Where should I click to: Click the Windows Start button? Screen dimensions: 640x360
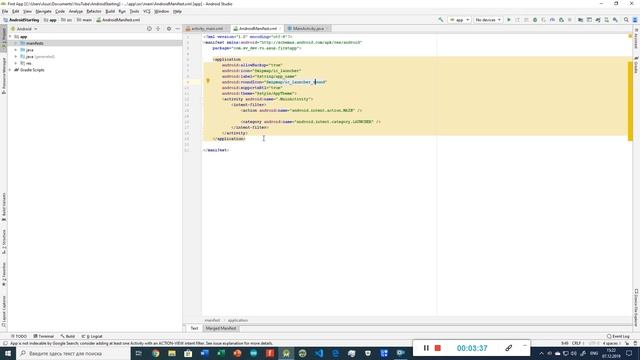coord(8,353)
